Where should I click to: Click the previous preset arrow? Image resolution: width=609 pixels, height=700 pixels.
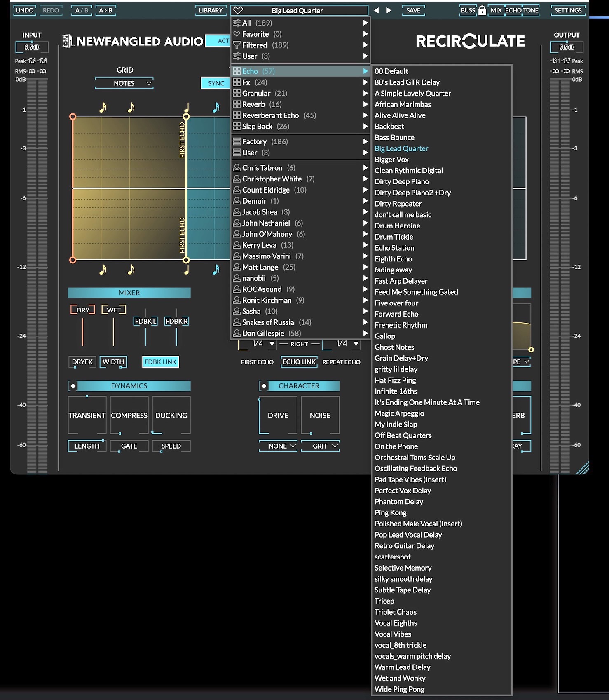click(x=376, y=10)
